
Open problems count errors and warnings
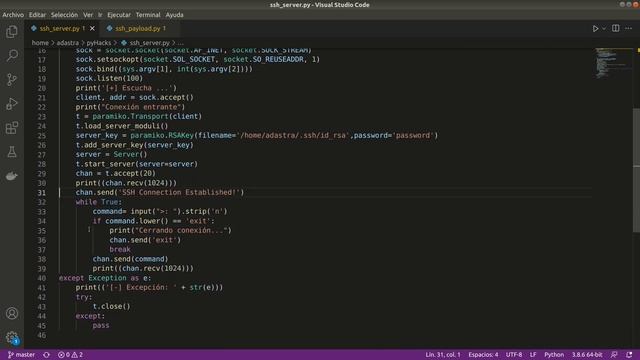click(70, 355)
